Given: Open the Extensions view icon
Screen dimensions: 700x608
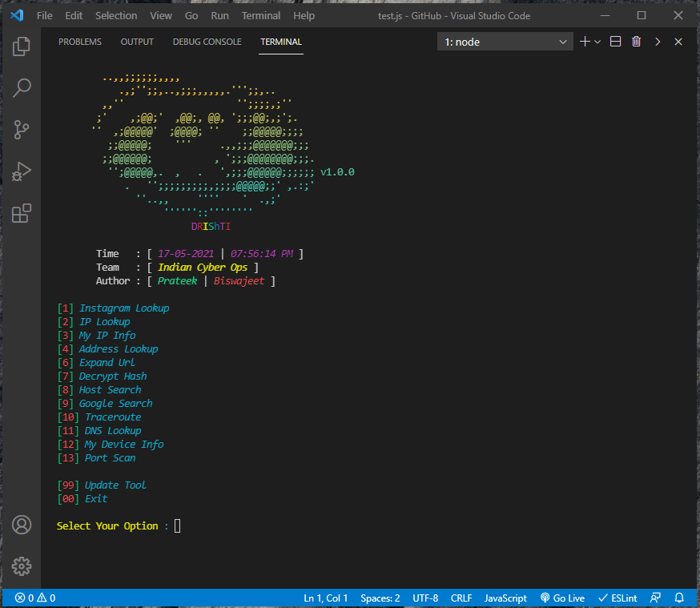Looking at the screenshot, I should (22, 213).
